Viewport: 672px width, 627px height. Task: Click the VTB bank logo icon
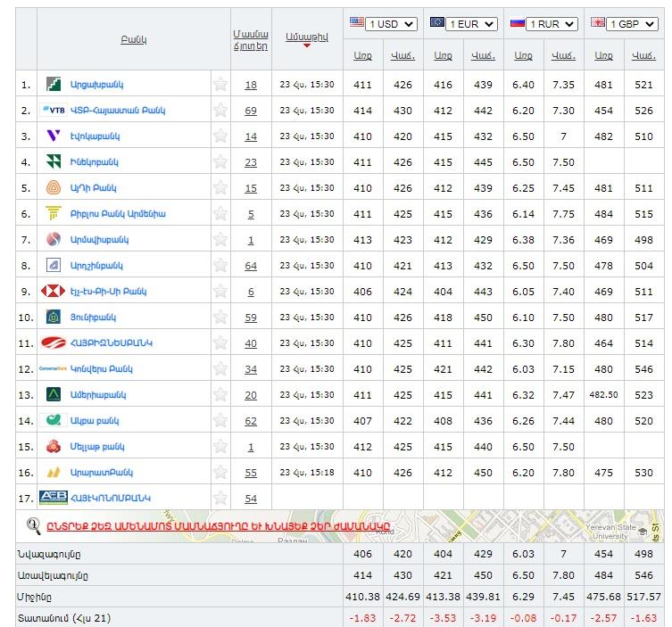54,111
